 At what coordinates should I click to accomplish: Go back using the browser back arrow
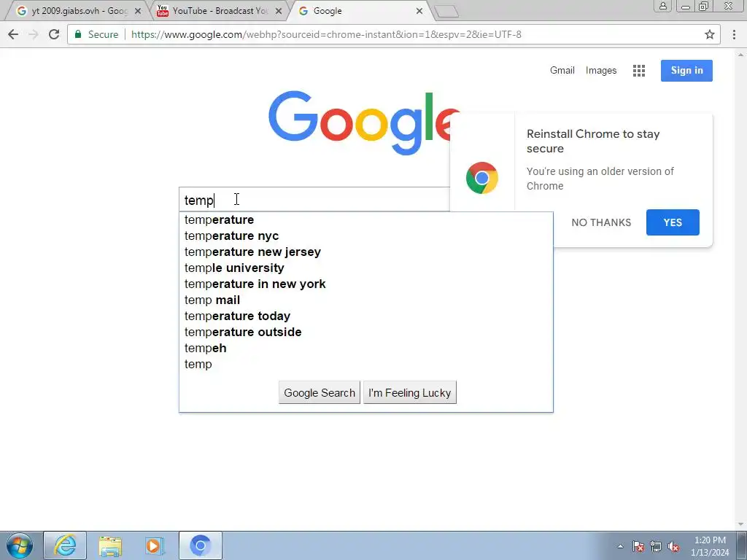pos(13,34)
